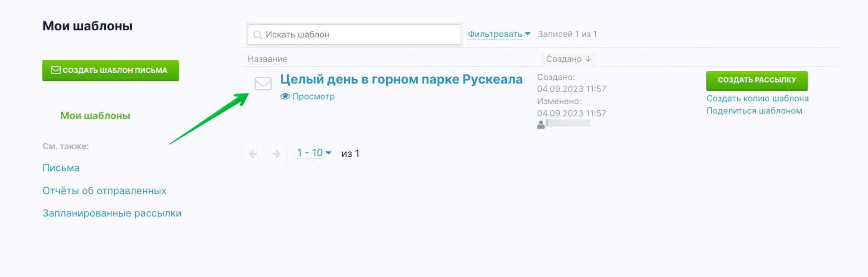Viewport: 868px width, 277px height.
Task: Click the из 1 pagination text
Action: point(350,154)
